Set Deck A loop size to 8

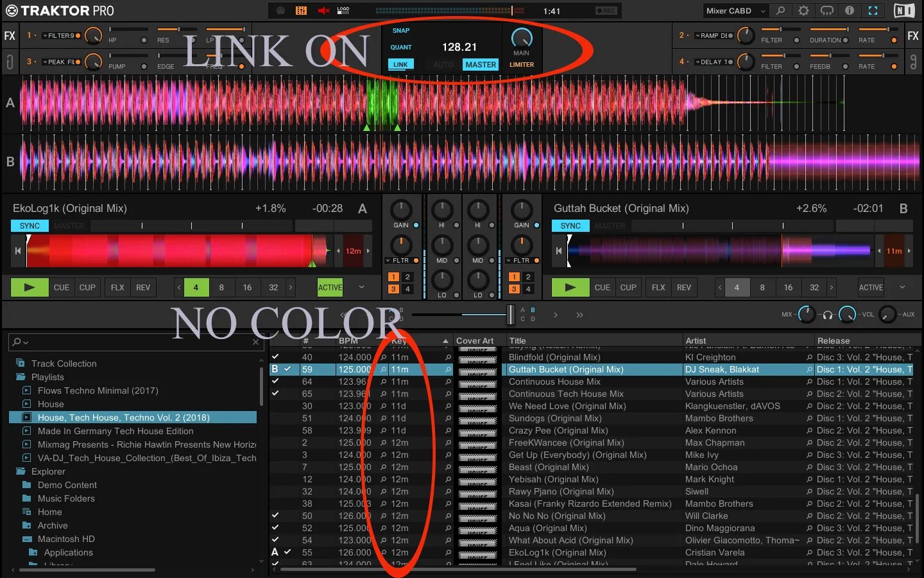221,287
